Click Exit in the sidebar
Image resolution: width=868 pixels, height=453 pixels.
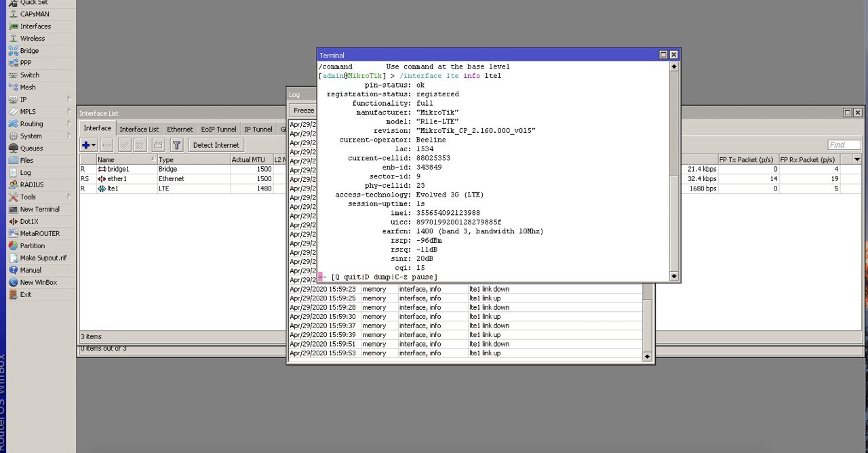26,295
